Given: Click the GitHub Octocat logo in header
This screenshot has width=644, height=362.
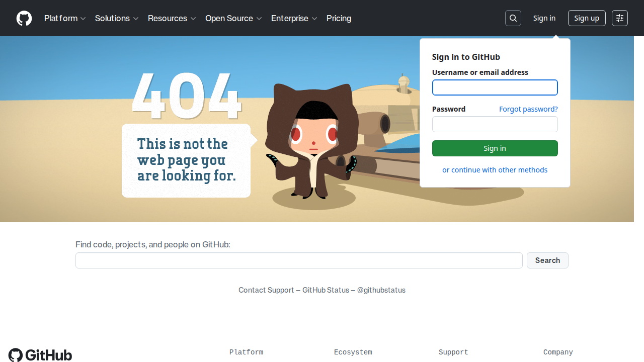Looking at the screenshot, I should (x=24, y=18).
